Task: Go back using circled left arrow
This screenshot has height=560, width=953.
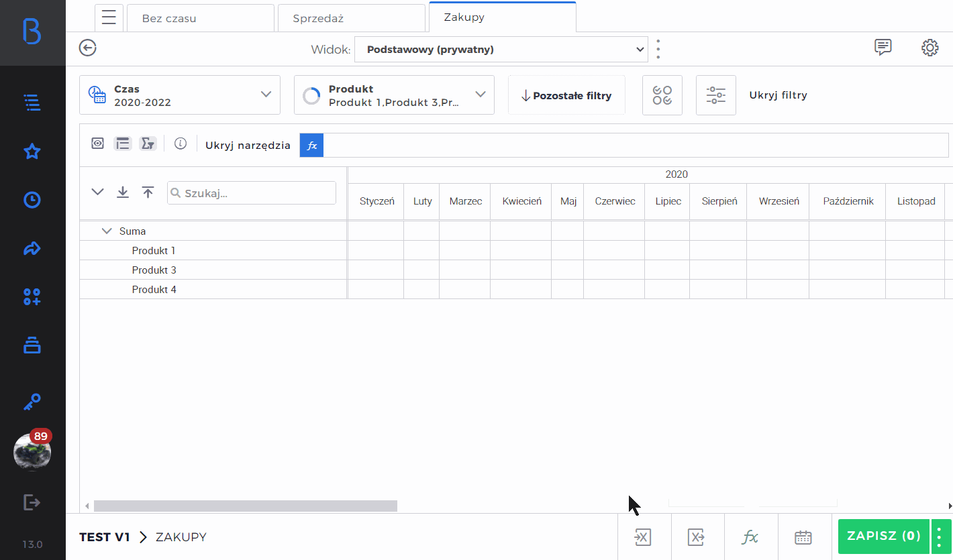Action: click(88, 48)
